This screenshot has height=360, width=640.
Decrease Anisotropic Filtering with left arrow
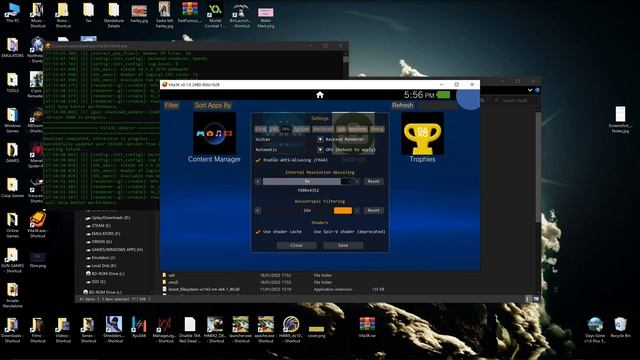(x=258, y=211)
